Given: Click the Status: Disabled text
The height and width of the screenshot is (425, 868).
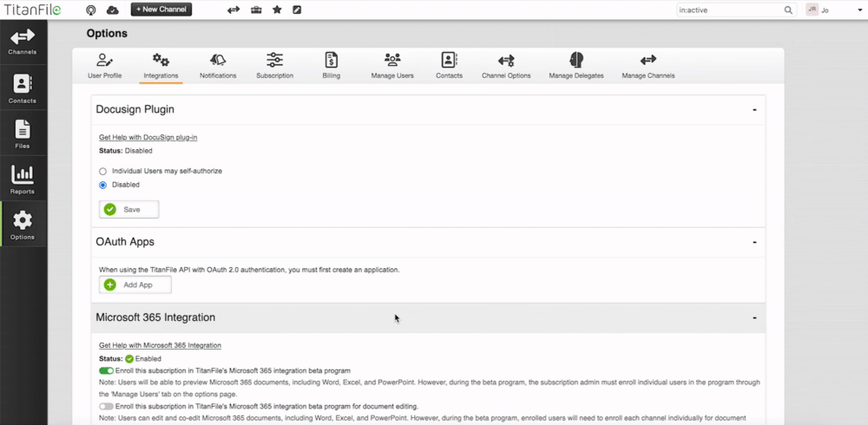Looking at the screenshot, I should tap(126, 151).
